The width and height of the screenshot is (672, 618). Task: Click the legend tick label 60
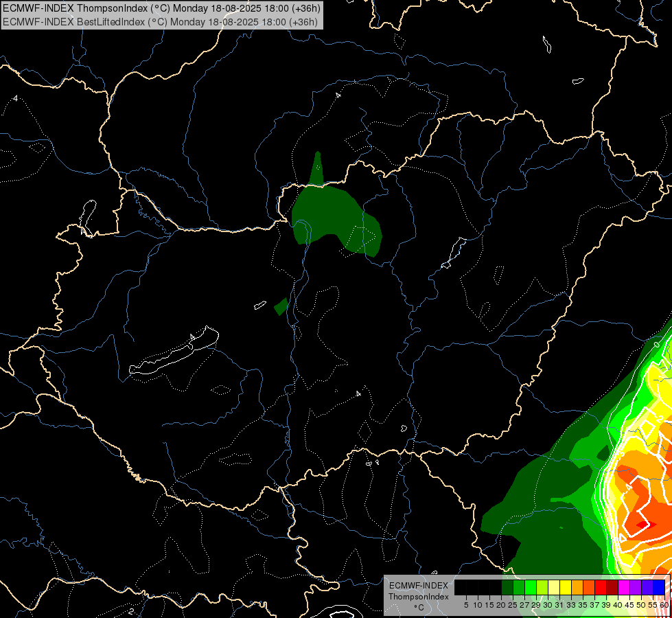pyautogui.click(x=664, y=605)
